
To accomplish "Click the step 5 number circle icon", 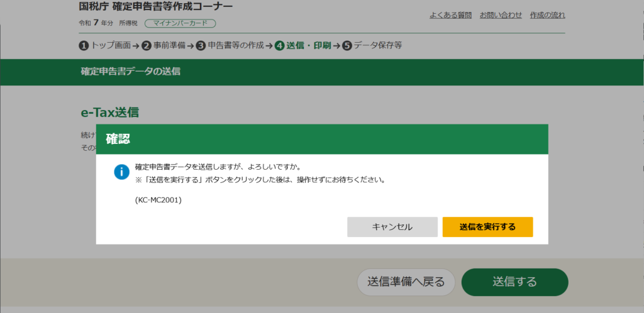I will point(347,45).
